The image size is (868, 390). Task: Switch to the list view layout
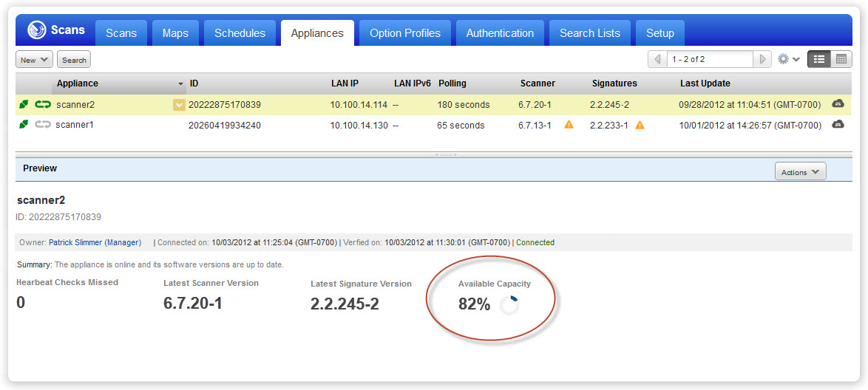point(818,59)
